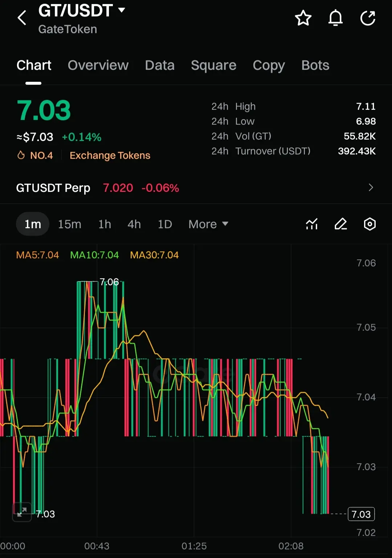Tap the +0.14% change value

[x=82, y=137]
